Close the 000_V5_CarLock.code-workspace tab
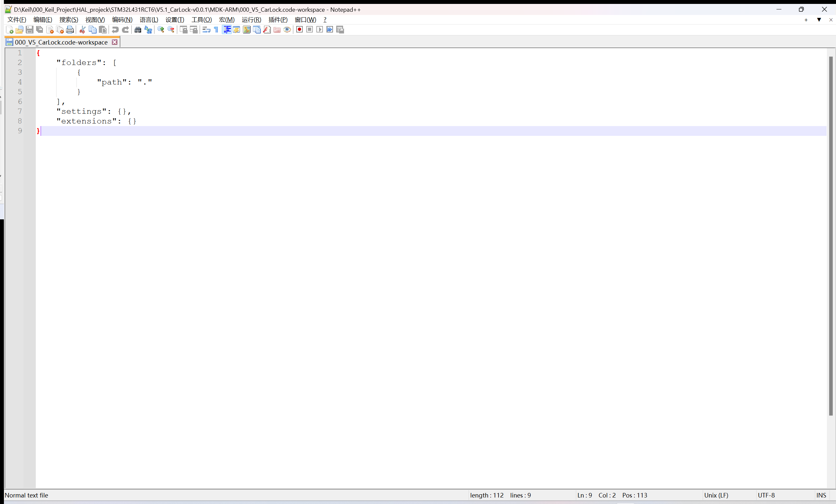 (x=115, y=42)
